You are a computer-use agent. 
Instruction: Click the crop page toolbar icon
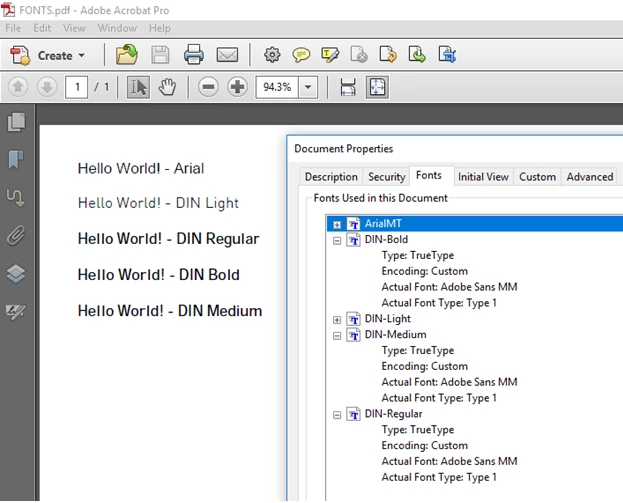[x=447, y=54]
